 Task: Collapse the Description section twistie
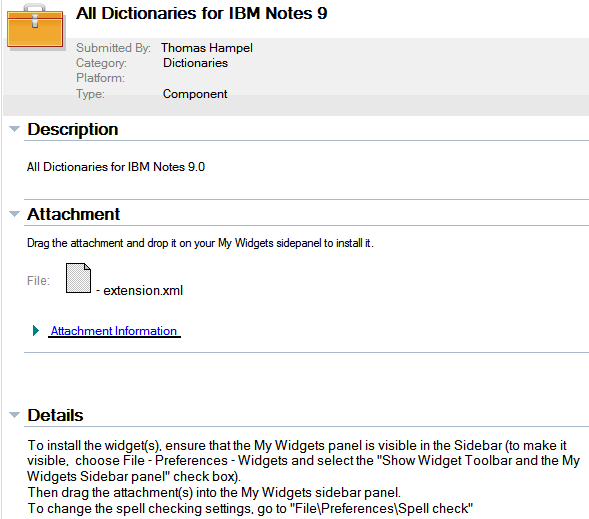[x=14, y=129]
